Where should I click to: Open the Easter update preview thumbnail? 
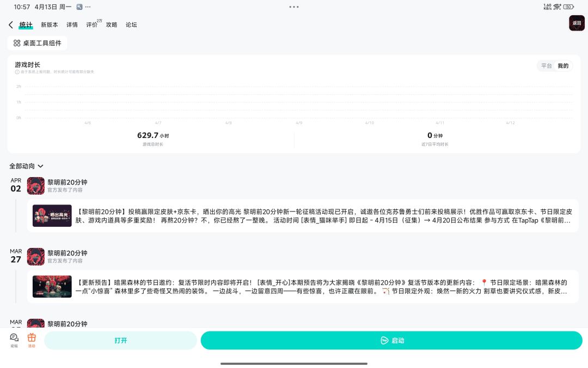click(x=52, y=287)
